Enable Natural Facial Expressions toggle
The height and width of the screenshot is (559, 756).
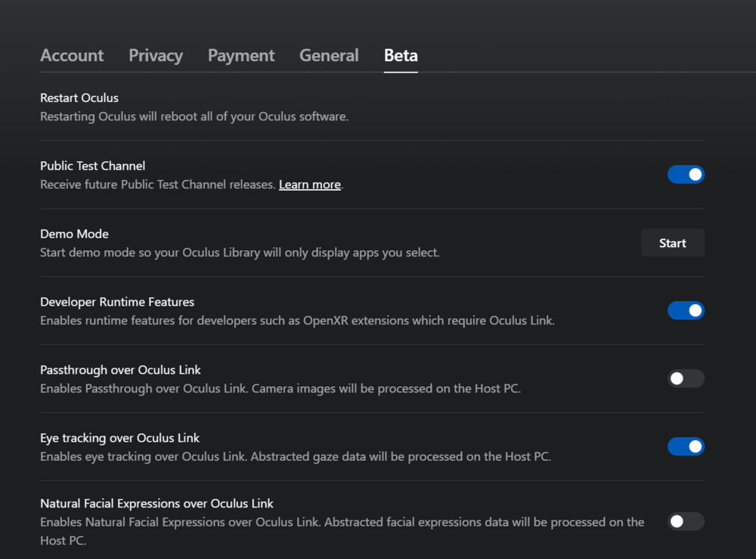pos(686,521)
